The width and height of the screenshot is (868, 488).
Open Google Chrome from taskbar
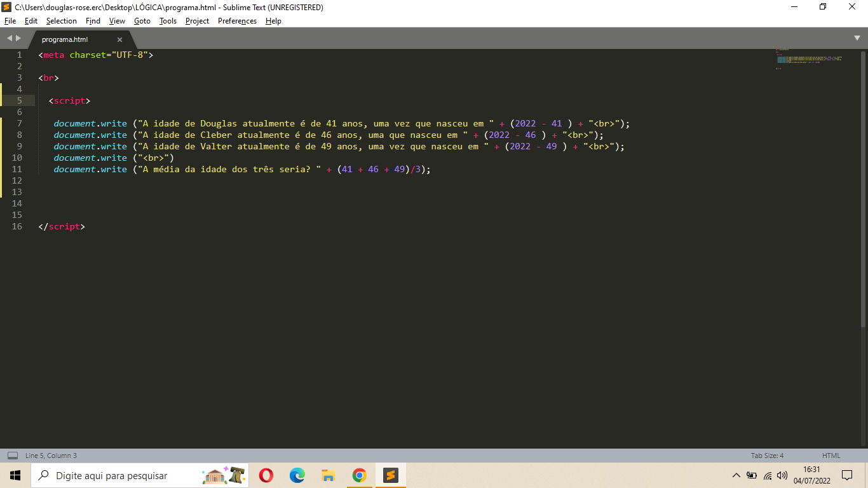(359, 475)
